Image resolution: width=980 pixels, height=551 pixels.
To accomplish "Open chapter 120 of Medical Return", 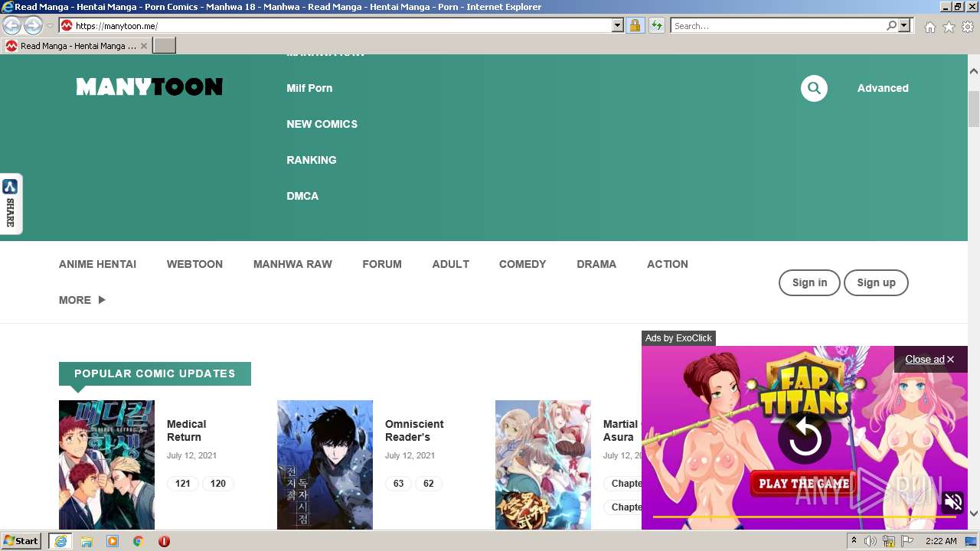I will (x=218, y=484).
